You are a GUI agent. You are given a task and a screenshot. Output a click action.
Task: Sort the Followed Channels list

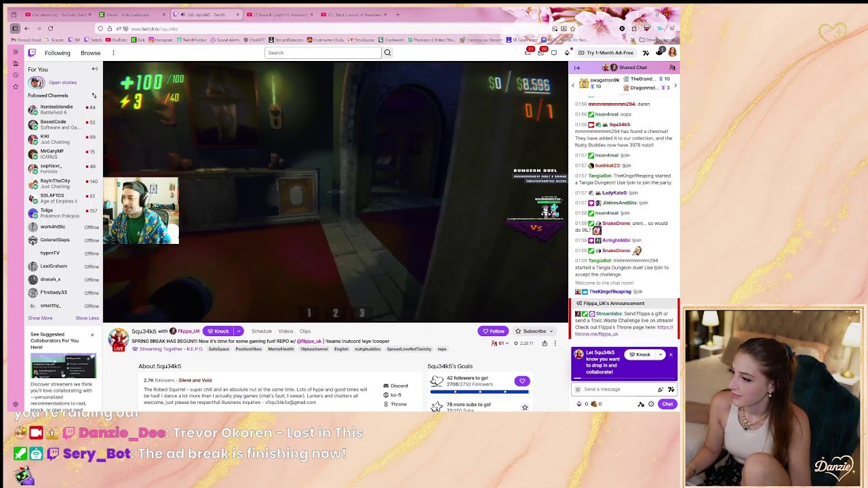pyautogui.click(x=94, y=96)
